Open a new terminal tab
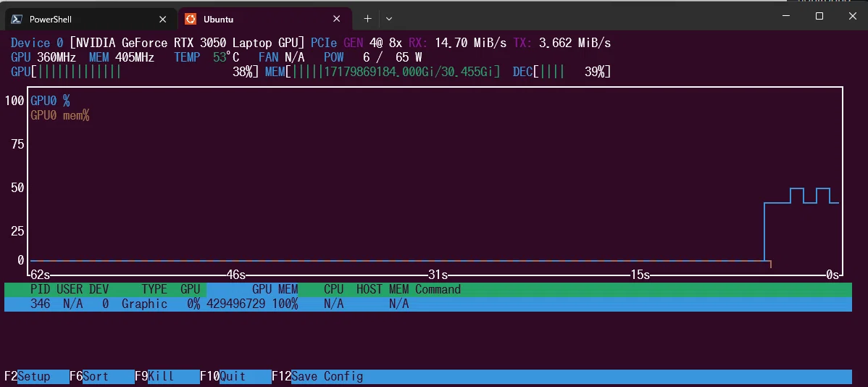This screenshot has height=387, width=868. coord(367,19)
